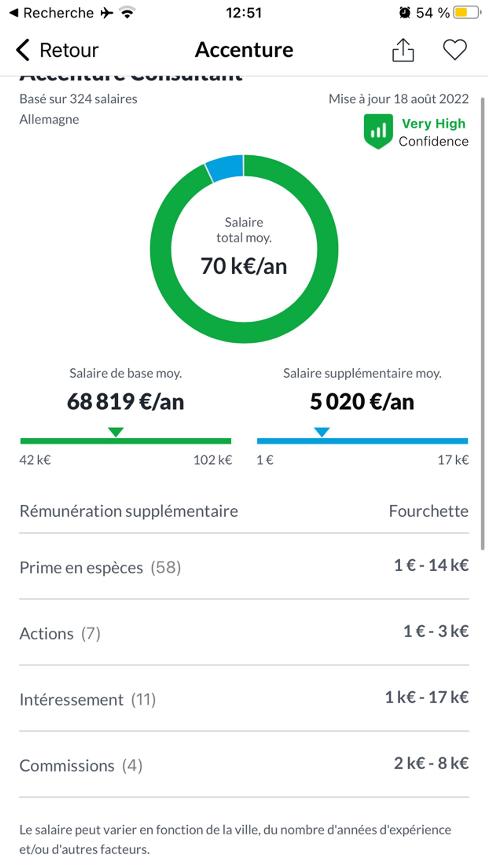Tap the Very High Confidence label
The width and height of the screenshot is (488, 868).
433,132
